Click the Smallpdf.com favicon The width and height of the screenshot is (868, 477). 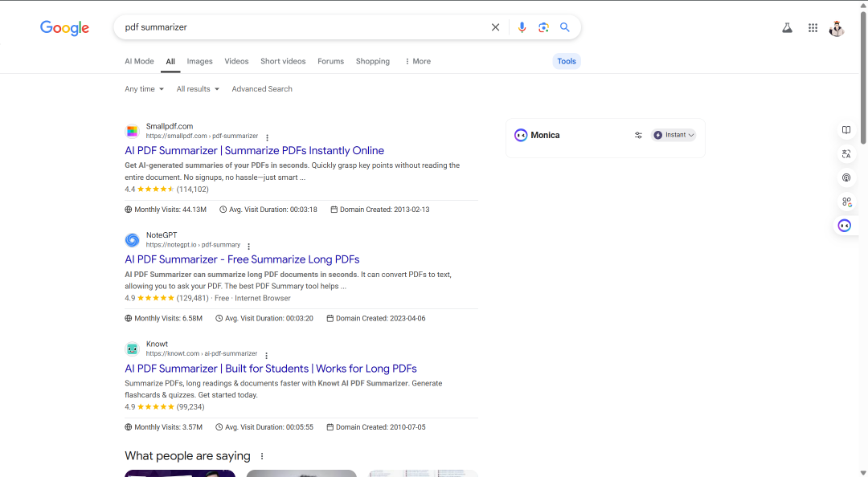click(133, 131)
